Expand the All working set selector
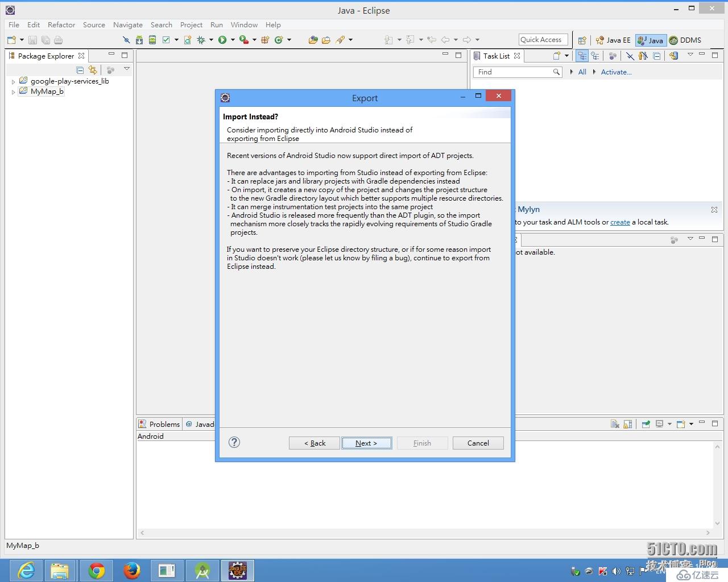The width and height of the screenshot is (728, 582). point(572,72)
